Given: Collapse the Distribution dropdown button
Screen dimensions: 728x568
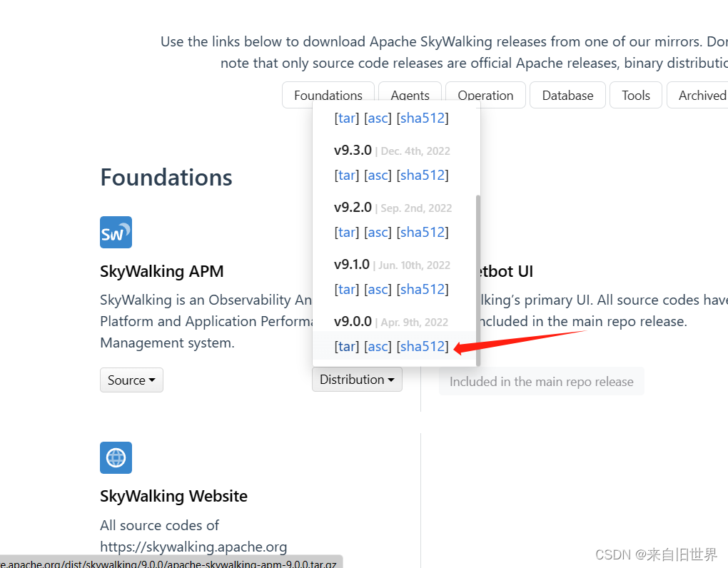Looking at the screenshot, I should click(x=357, y=380).
